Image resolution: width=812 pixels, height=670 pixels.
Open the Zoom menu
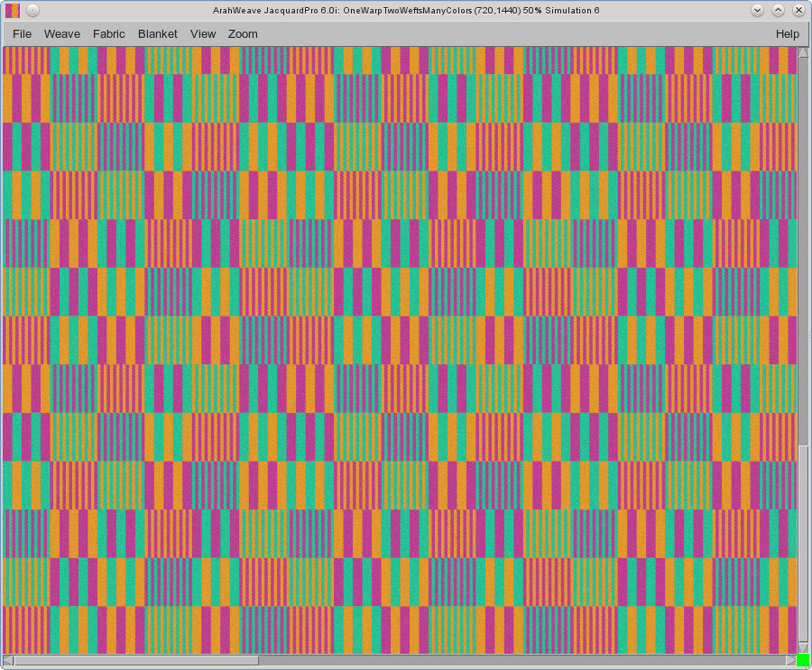[243, 34]
